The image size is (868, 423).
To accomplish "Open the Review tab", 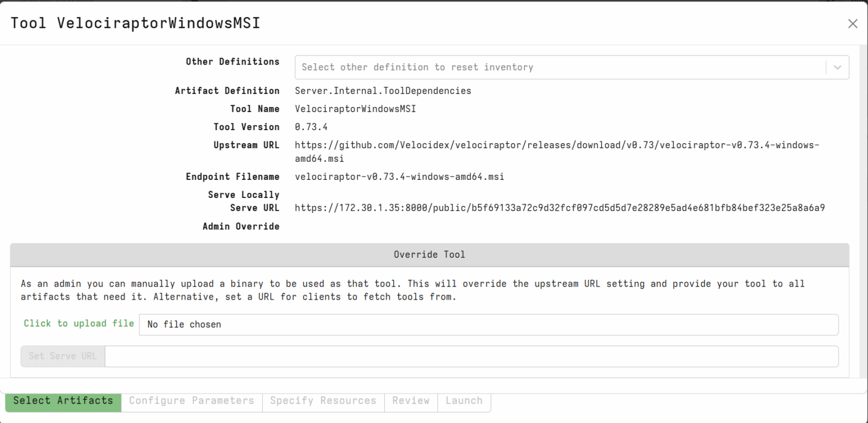I will pos(411,400).
